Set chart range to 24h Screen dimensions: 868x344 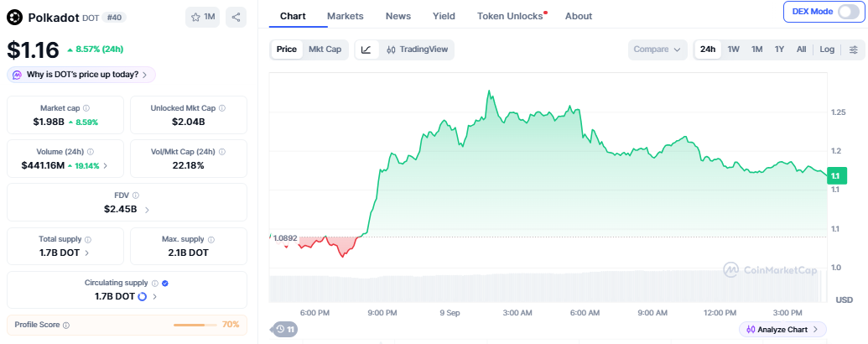click(708, 50)
